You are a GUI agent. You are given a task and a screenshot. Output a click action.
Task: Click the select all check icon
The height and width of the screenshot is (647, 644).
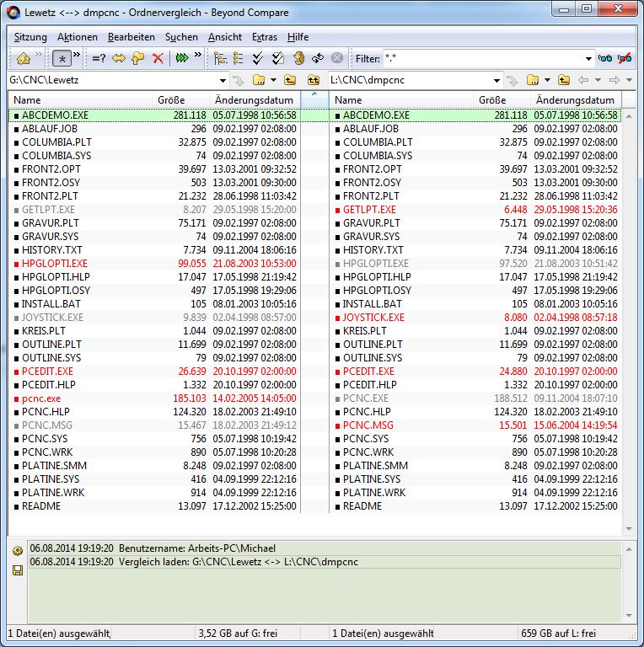coord(258,58)
